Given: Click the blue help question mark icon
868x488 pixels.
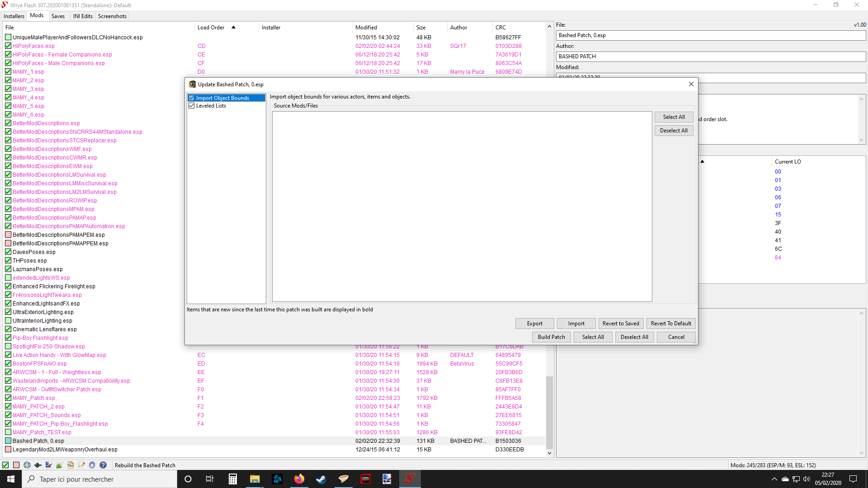Looking at the screenshot, I should (103, 465).
